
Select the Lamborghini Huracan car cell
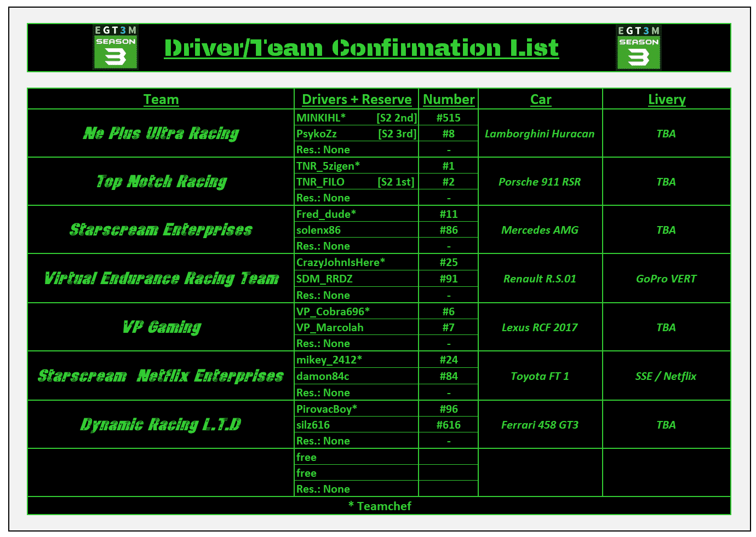point(541,134)
